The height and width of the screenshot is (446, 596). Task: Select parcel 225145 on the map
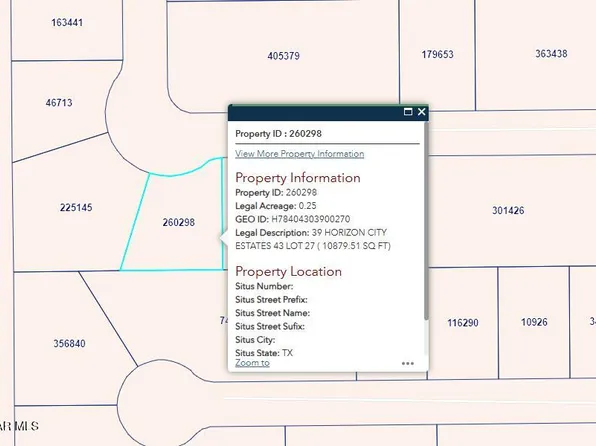[x=76, y=208]
